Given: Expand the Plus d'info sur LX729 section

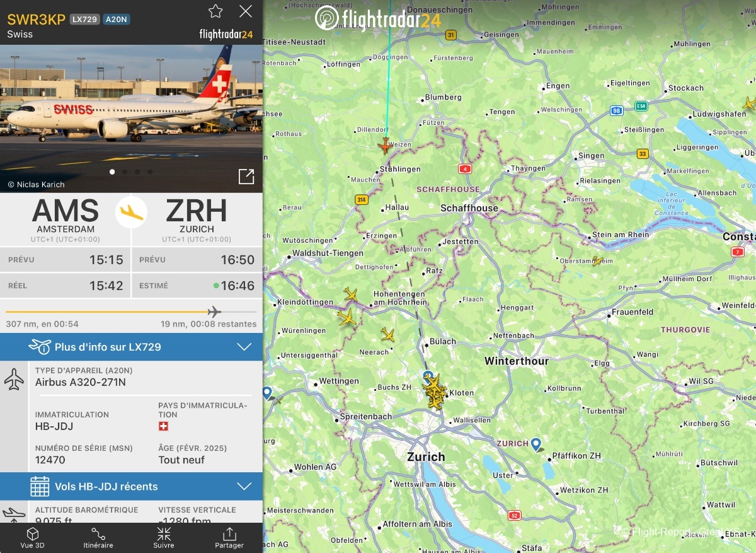Looking at the screenshot, I should pos(131,347).
